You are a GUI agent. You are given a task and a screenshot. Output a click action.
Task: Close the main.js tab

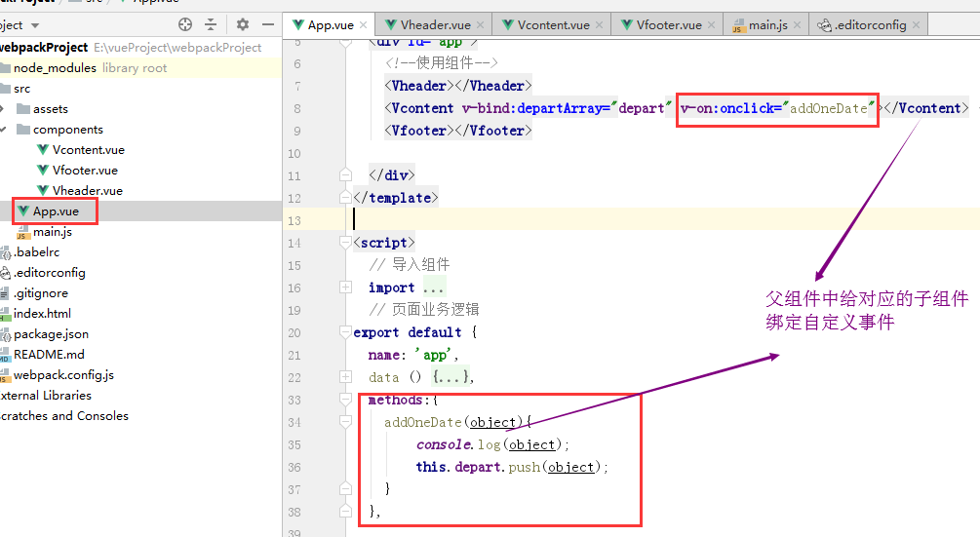point(797,25)
